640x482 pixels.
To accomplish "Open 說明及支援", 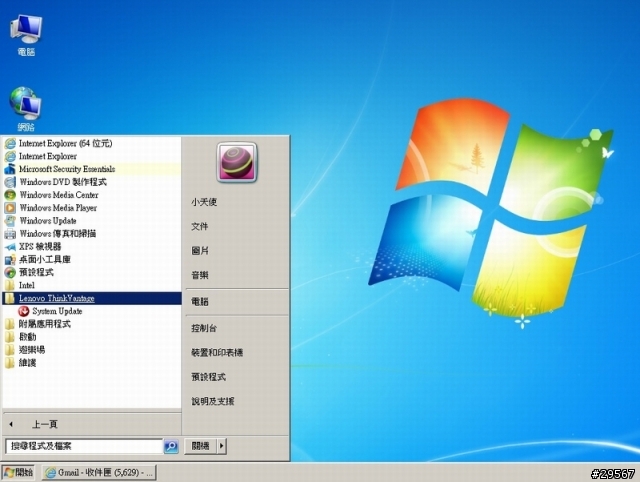I will coord(213,401).
